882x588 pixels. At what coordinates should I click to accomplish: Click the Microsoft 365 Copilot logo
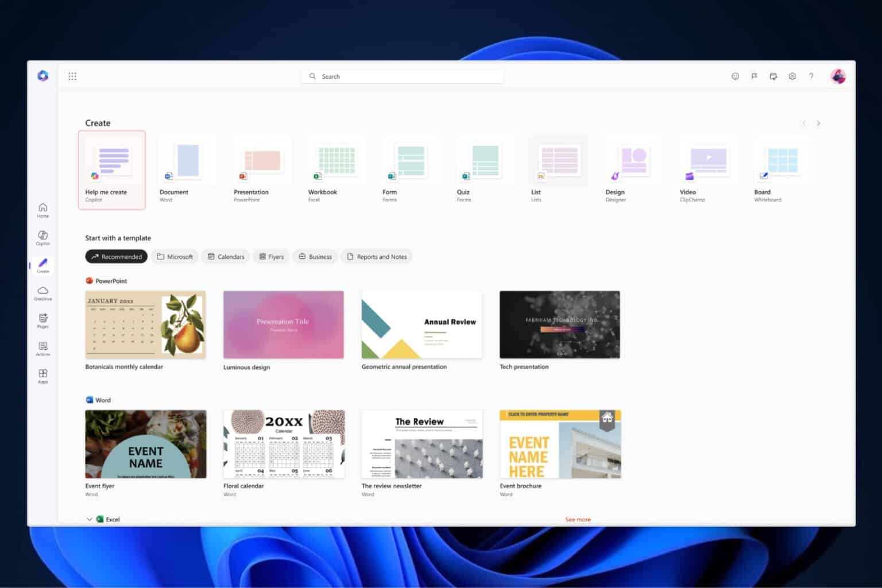[x=42, y=76]
